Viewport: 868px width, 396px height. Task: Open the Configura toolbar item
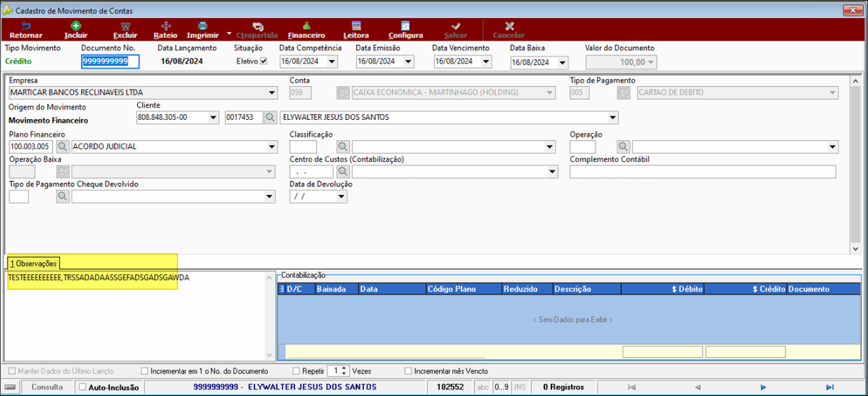pos(405,30)
